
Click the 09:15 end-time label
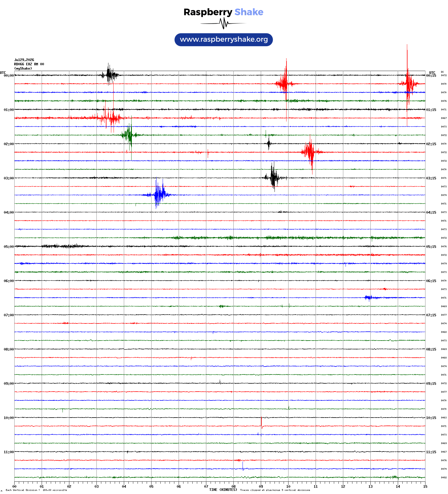(x=431, y=384)
